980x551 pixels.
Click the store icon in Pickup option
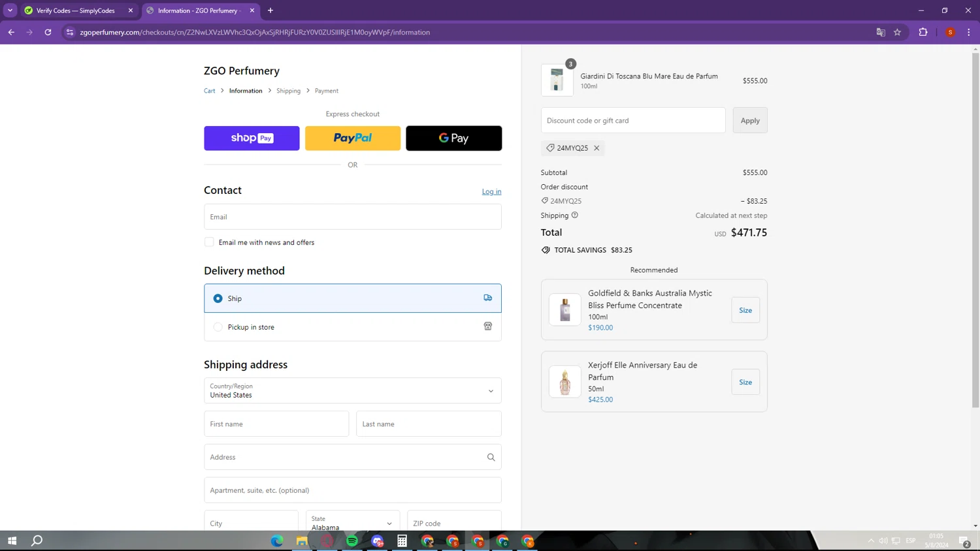(488, 326)
